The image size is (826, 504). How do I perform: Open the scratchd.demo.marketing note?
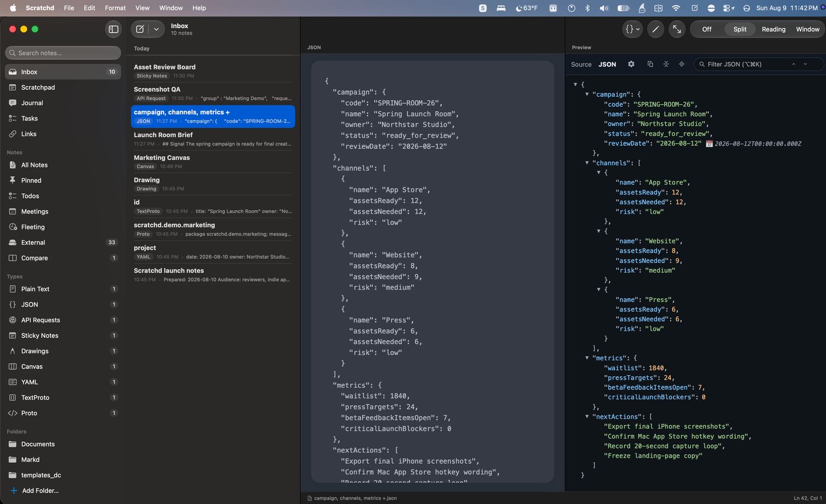click(x=213, y=229)
